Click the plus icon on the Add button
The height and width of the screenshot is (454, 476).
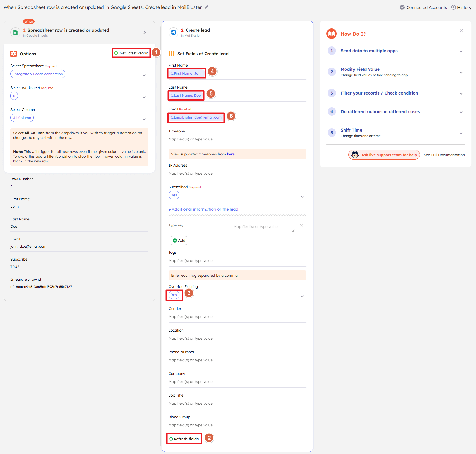[175, 240]
